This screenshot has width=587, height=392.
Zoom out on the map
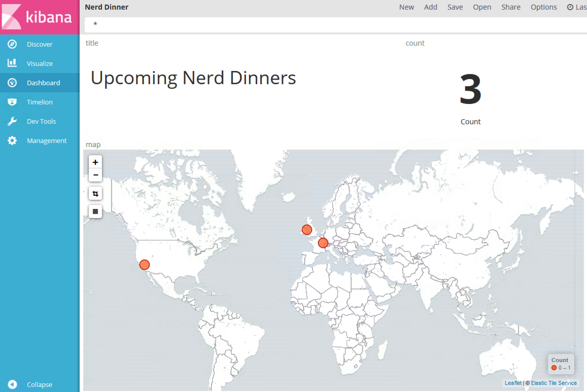(95, 175)
